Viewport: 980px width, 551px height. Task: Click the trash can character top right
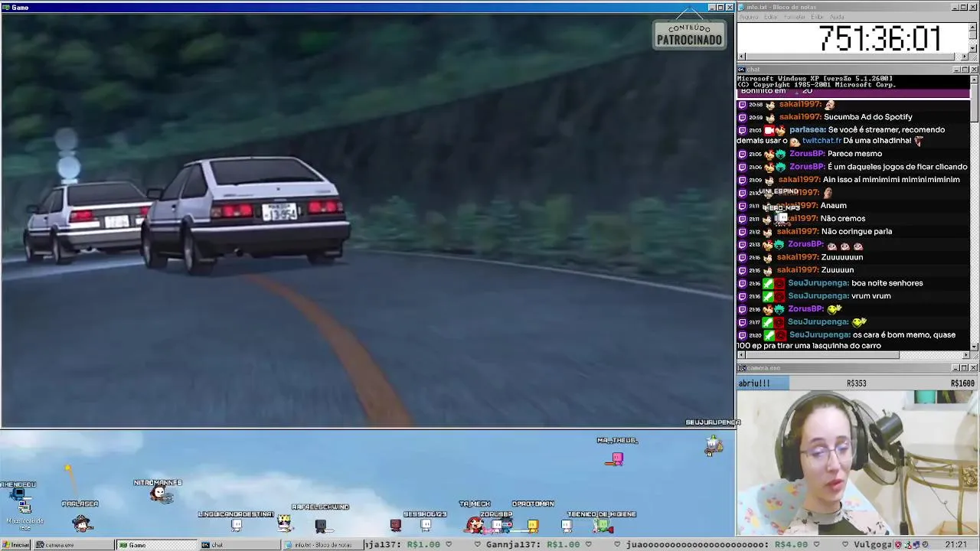coord(714,445)
